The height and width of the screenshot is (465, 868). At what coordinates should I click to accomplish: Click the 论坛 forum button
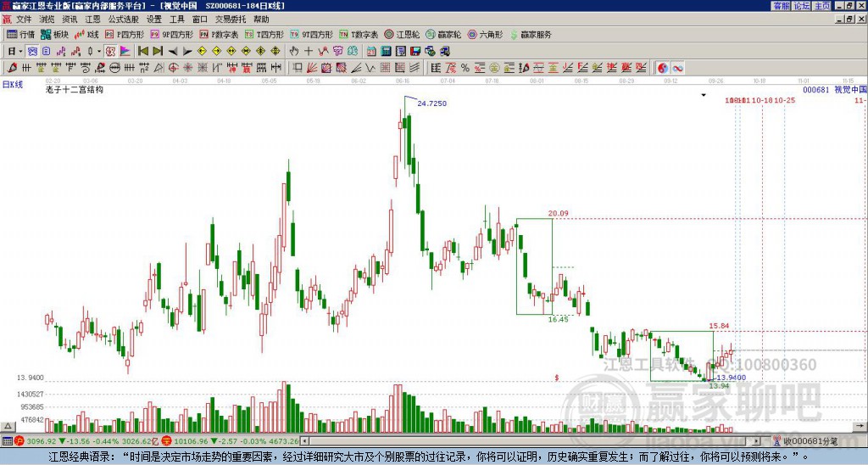tap(802, 6)
